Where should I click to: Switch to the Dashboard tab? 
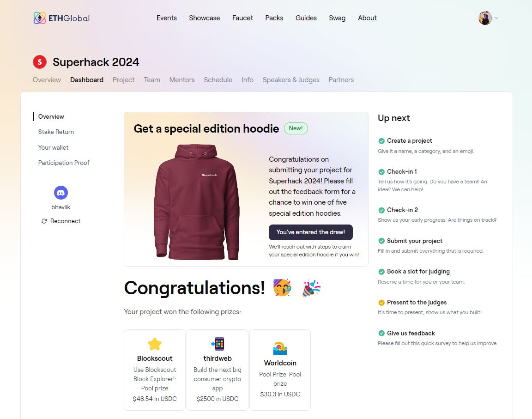coord(86,79)
